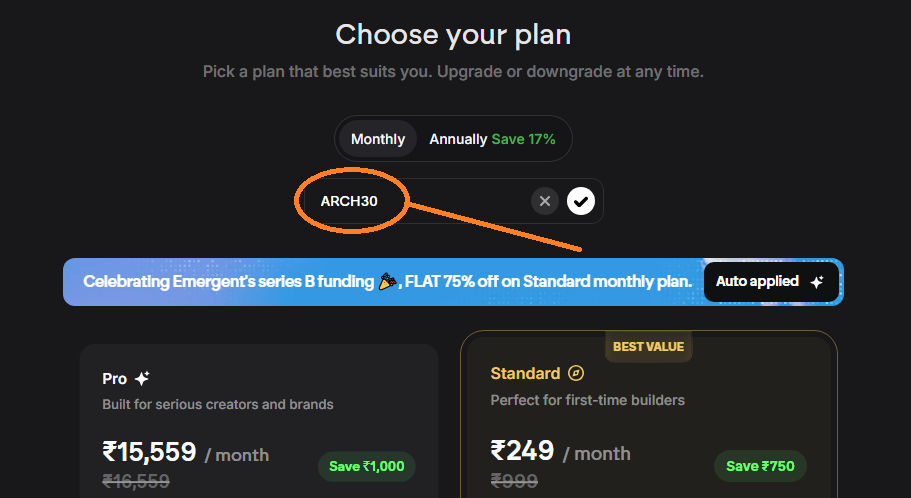Image resolution: width=911 pixels, height=498 pixels.
Task: Click the compass icon beside Standard
Action: (576, 374)
